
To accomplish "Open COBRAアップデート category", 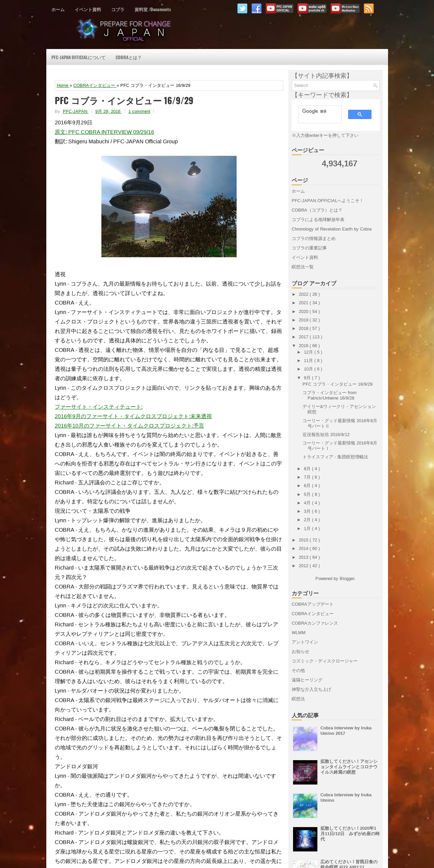I will 312,604.
